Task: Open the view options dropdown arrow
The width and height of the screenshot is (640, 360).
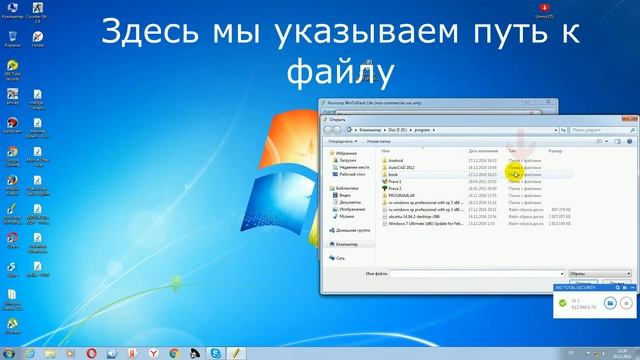Action: (607, 141)
